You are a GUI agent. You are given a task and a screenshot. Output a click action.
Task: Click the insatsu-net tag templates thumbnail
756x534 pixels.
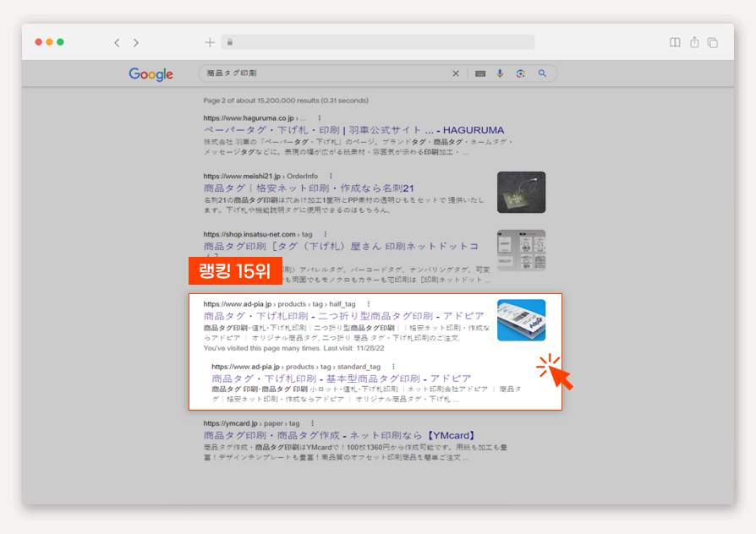click(x=521, y=250)
